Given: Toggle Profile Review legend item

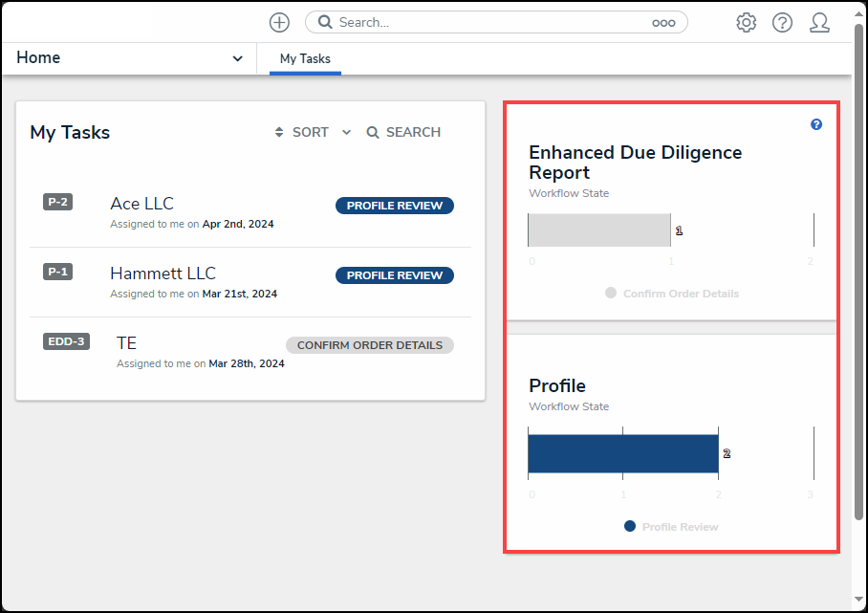Looking at the screenshot, I should [671, 527].
